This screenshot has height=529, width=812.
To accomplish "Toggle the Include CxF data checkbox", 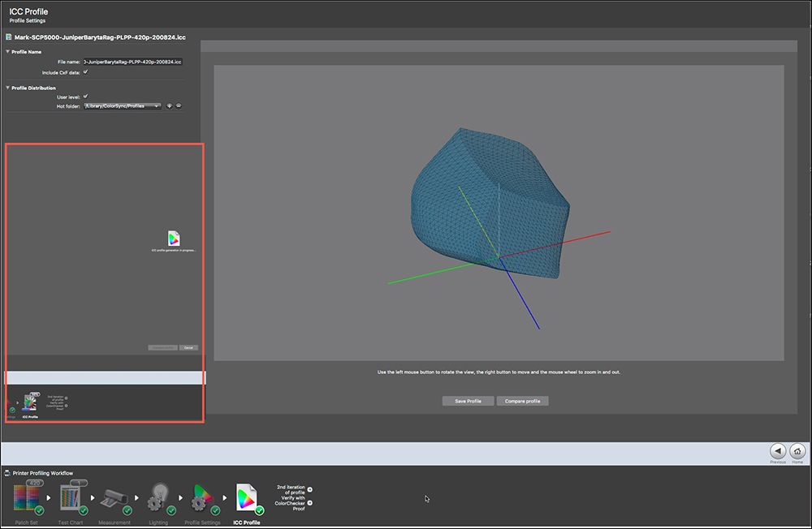I will pyautogui.click(x=85, y=72).
